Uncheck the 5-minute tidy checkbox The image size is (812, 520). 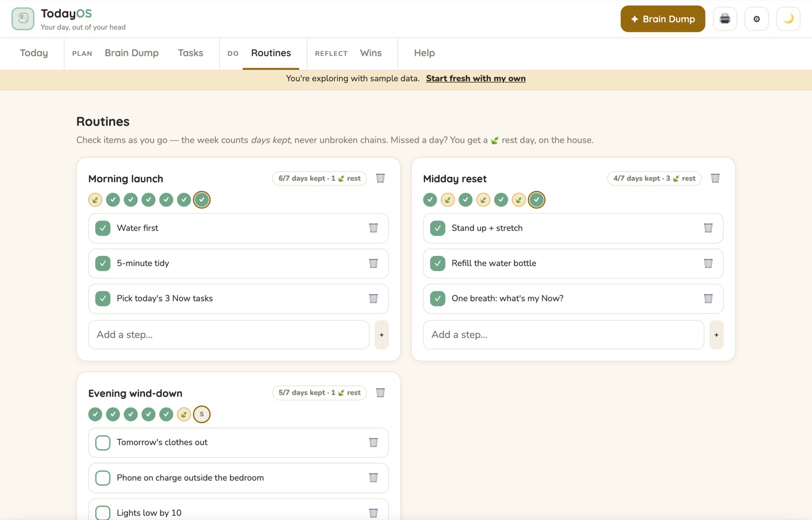point(103,264)
